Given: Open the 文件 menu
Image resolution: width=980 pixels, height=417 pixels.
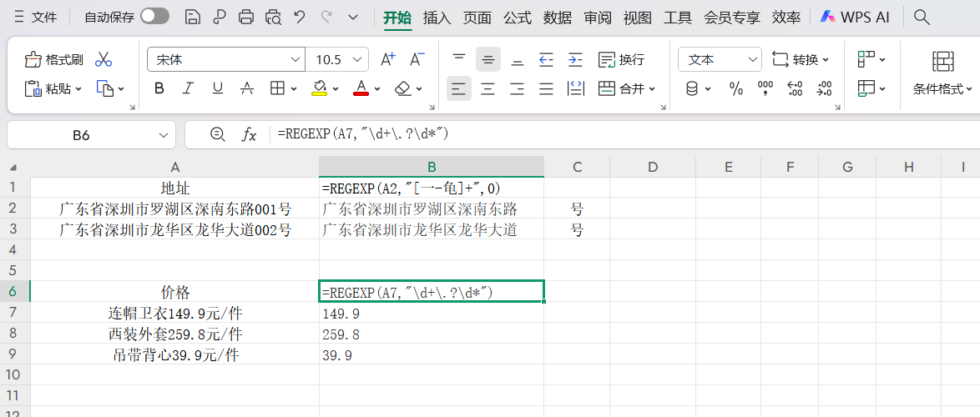Looking at the screenshot, I should [x=35, y=17].
